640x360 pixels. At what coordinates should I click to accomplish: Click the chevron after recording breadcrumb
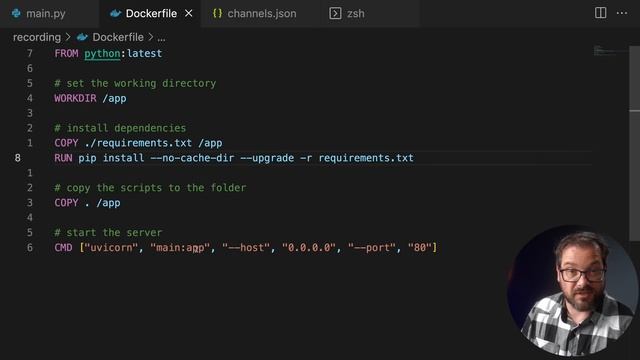tap(68, 37)
